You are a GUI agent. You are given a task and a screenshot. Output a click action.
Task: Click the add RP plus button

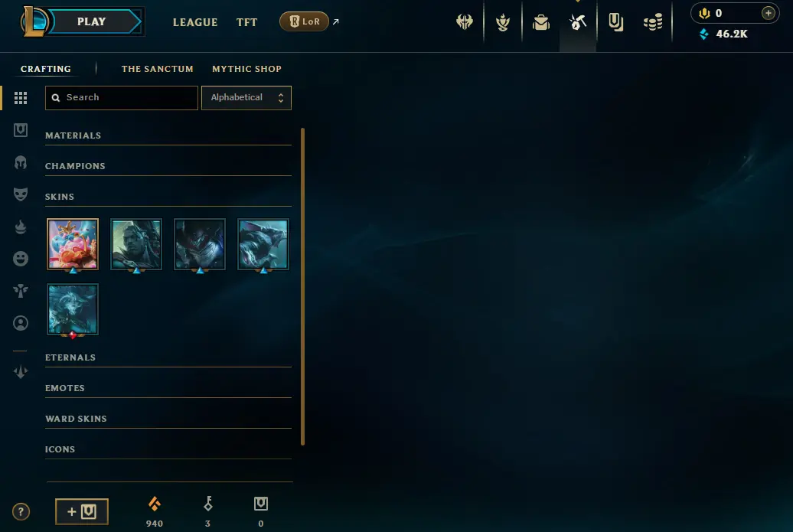click(x=768, y=13)
